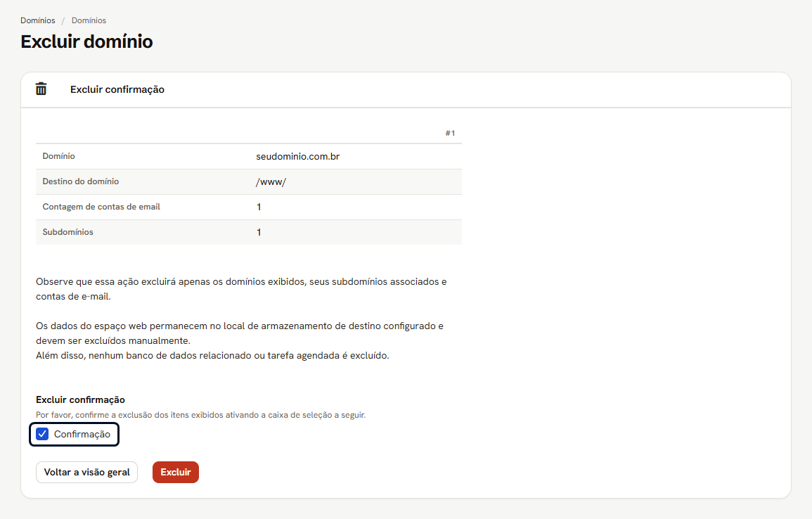Screen dimensions: 812x519
Task: Click the Por favor, confirme a exclusão hint
Action: (200, 415)
